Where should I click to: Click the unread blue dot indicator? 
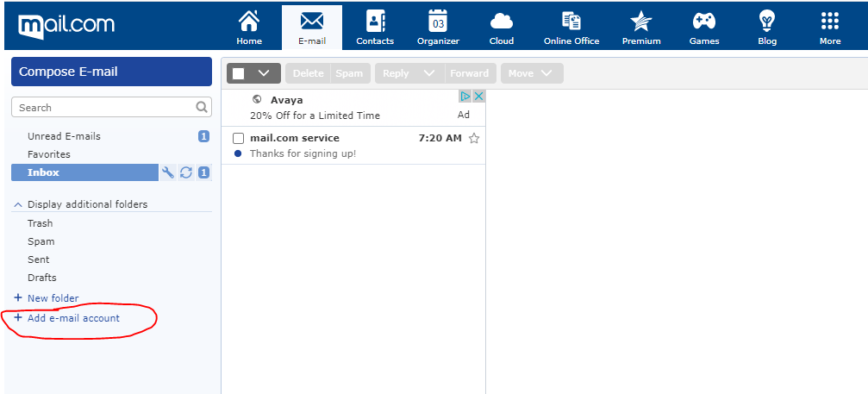click(x=238, y=153)
